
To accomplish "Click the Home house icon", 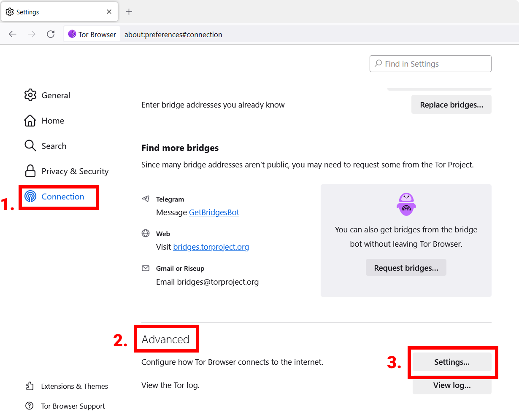I will pyautogui.click(x=30, y=121).
